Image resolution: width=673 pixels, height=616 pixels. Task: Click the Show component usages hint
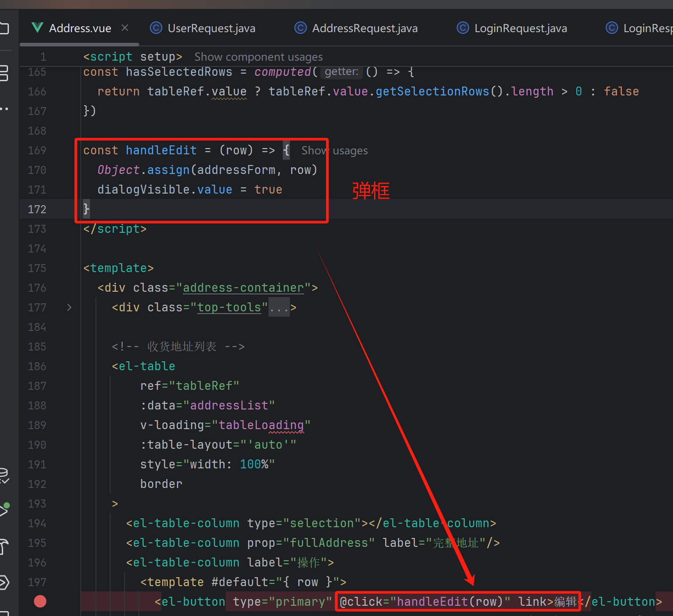click(258, 57)
